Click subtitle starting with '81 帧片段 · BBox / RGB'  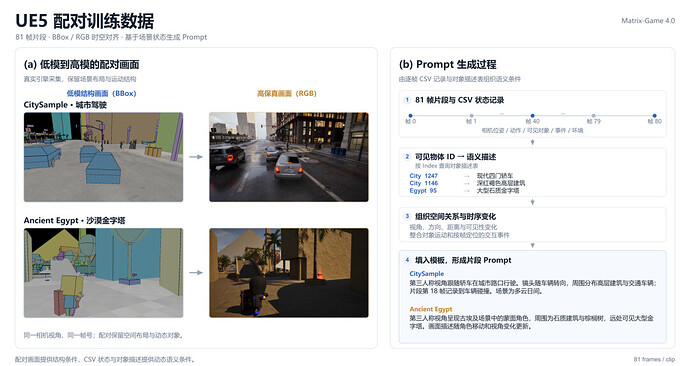111,37
